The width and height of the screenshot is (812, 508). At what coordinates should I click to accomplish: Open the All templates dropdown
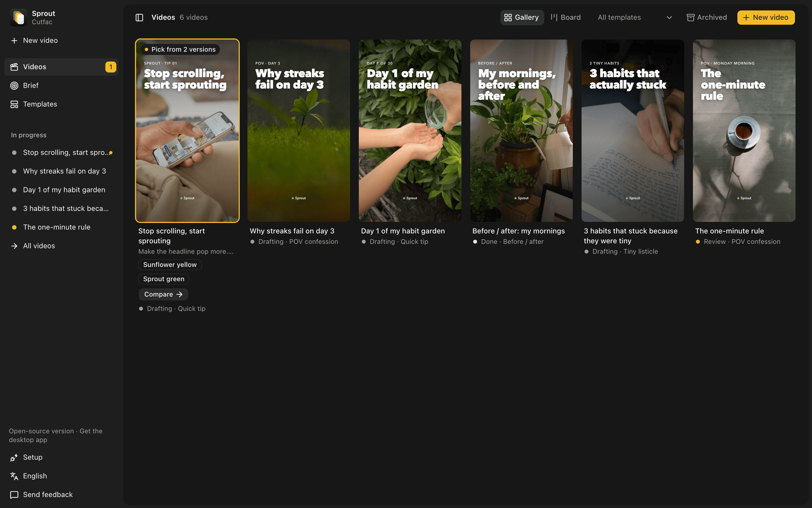pyautogui.click(x=635, y=18)
